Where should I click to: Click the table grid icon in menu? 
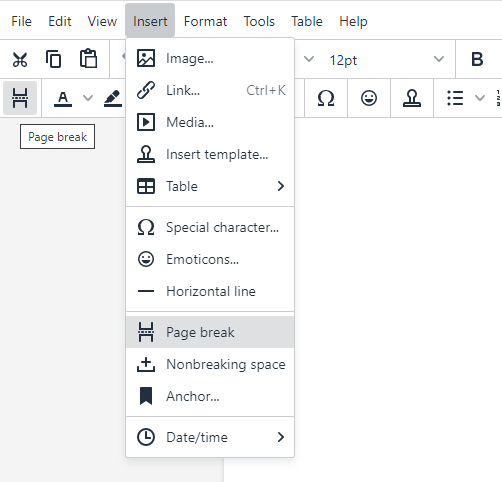(x=146, y=186)
